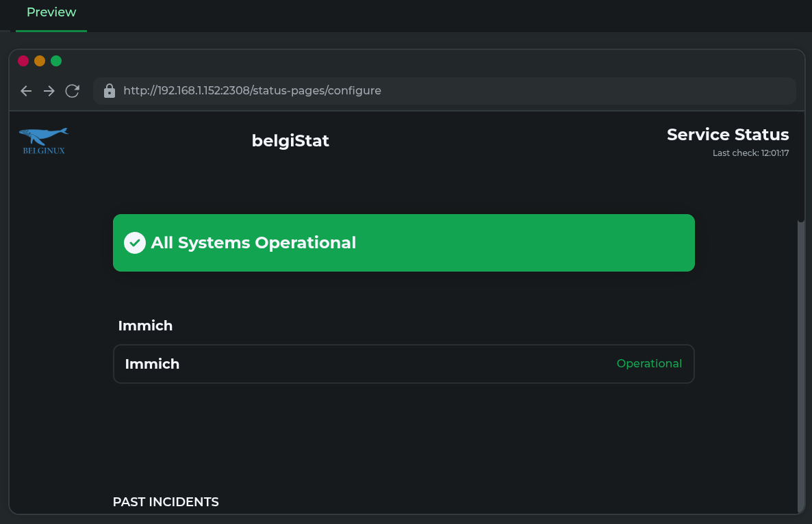Image resolution: width=812 pixels, height=524 pixels.
Task: Click the red window close dot
Action: tap(23, 61)
